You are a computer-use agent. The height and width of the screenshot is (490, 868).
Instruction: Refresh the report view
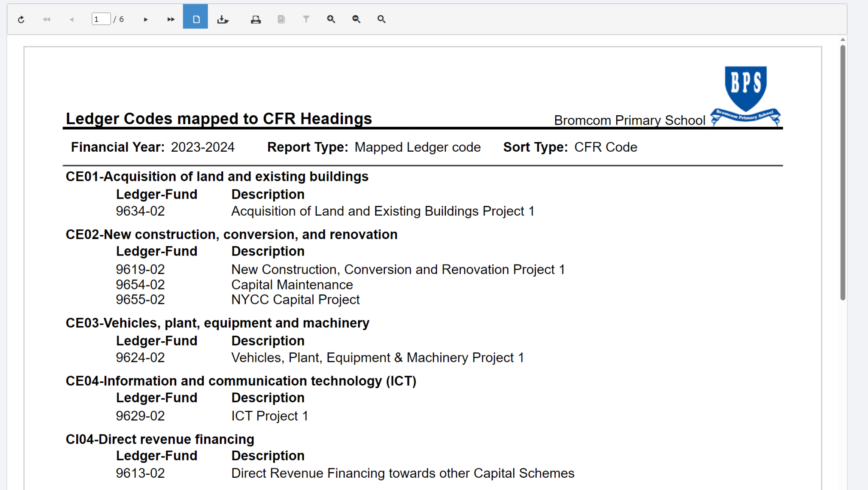(x=21, y=19)
